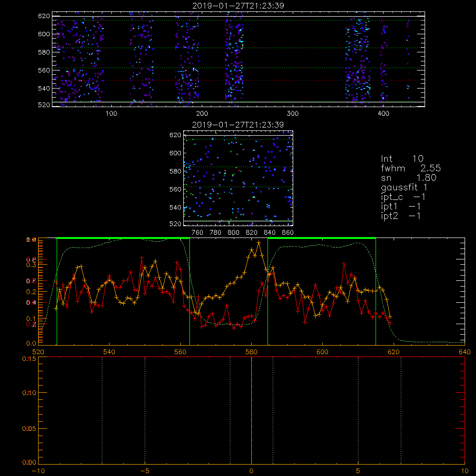Select the 'sn 1.80' parameter text
Viewport: 476px width, 476px height.
point(408,178)
